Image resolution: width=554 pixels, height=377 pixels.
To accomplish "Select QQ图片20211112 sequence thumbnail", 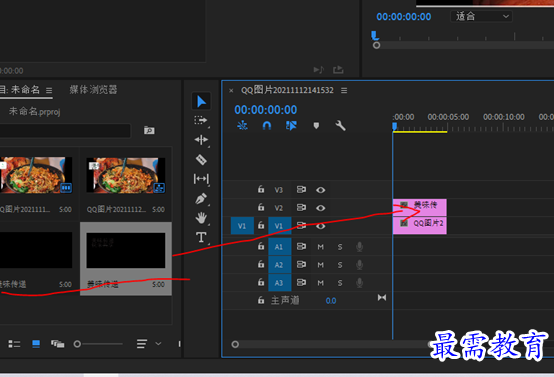I will pyautogui.click(x=126, y=176).
